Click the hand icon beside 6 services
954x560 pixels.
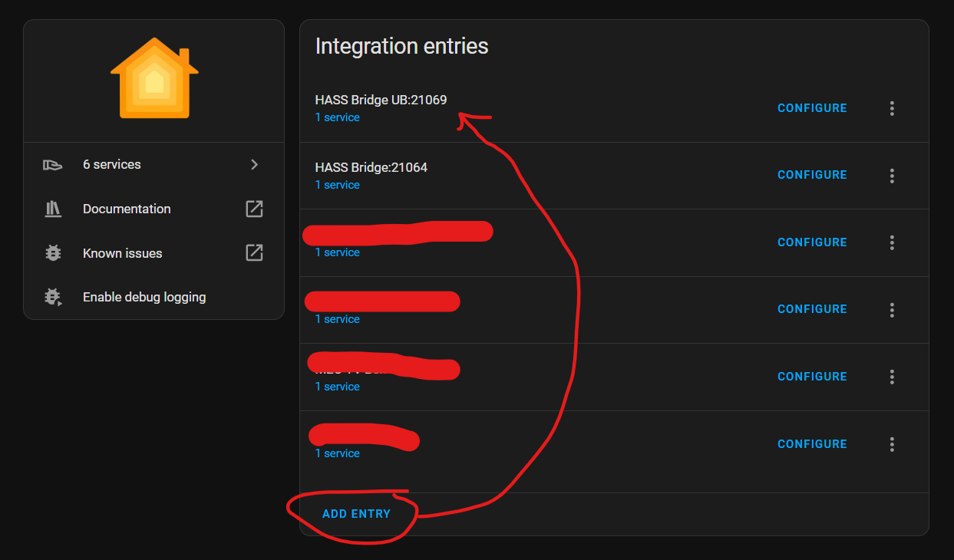[53, 164]
